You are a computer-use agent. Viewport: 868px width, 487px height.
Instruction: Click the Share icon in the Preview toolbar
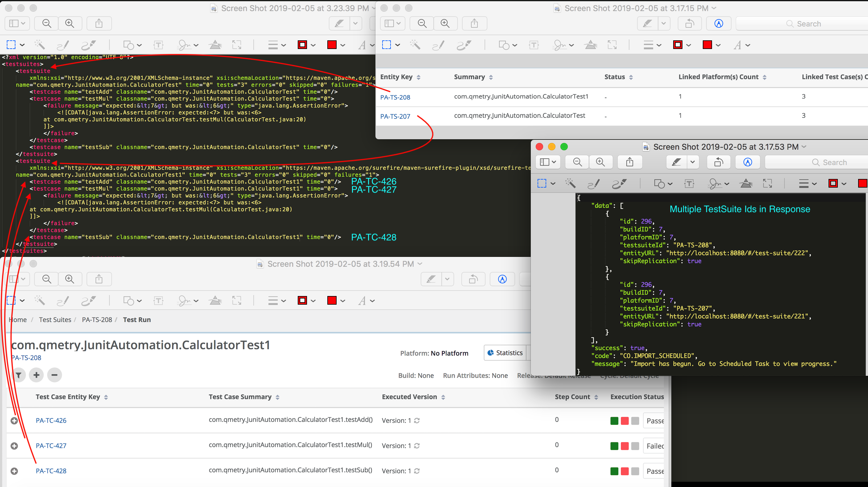click(x=99, y=23)
